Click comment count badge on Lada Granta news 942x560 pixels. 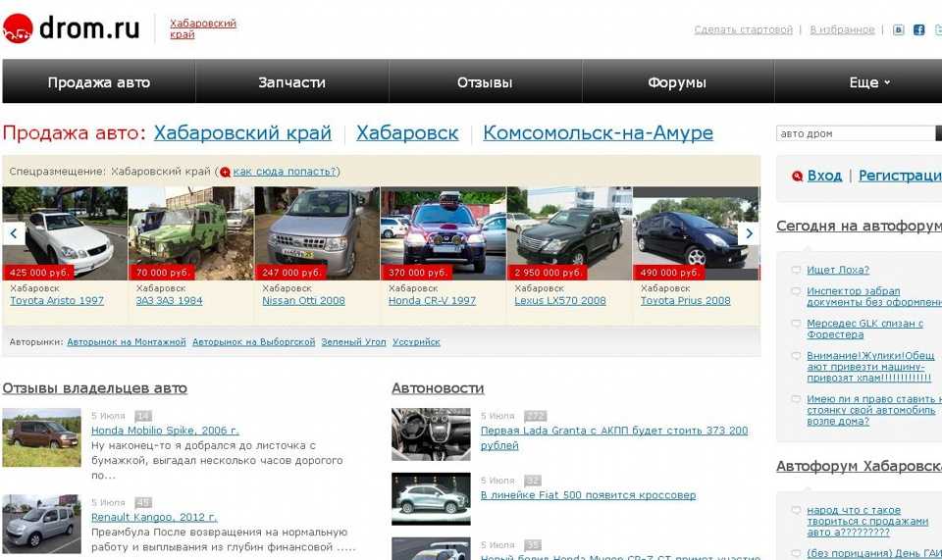point(536,416)
